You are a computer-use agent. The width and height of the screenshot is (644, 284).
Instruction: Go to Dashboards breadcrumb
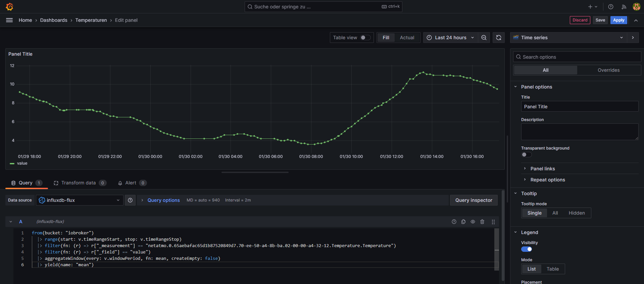(x=54, y=20)
